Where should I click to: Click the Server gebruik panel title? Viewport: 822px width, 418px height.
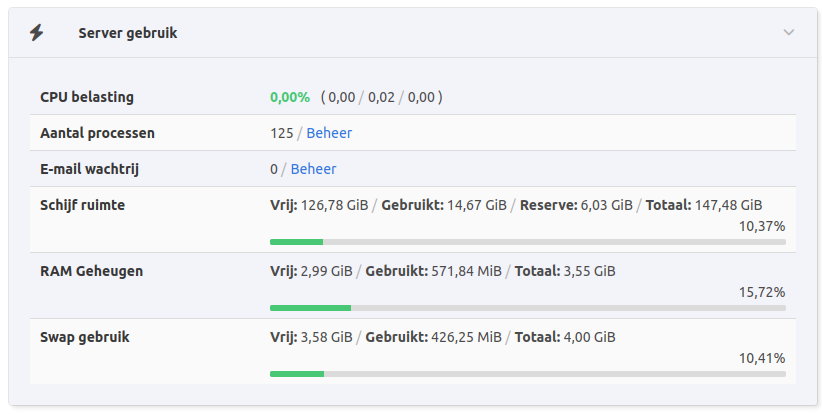point(128,33)
